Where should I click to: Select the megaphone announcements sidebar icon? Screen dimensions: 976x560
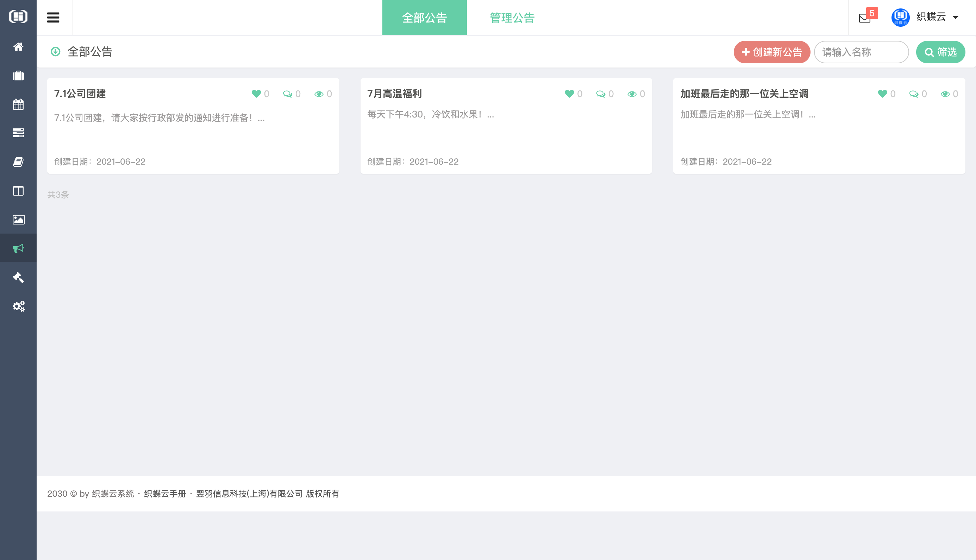[18, 248]
